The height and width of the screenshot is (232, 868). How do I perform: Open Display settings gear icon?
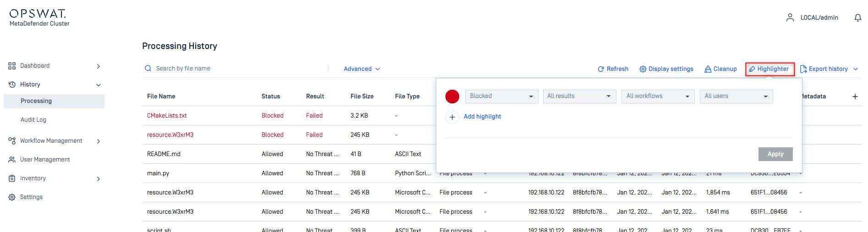coord(643,69)
